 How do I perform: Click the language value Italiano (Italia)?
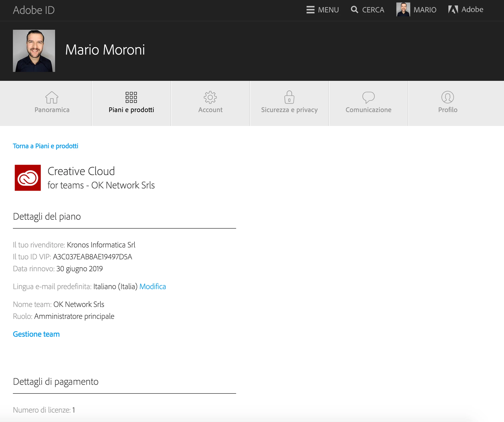[x=115, y=286]
